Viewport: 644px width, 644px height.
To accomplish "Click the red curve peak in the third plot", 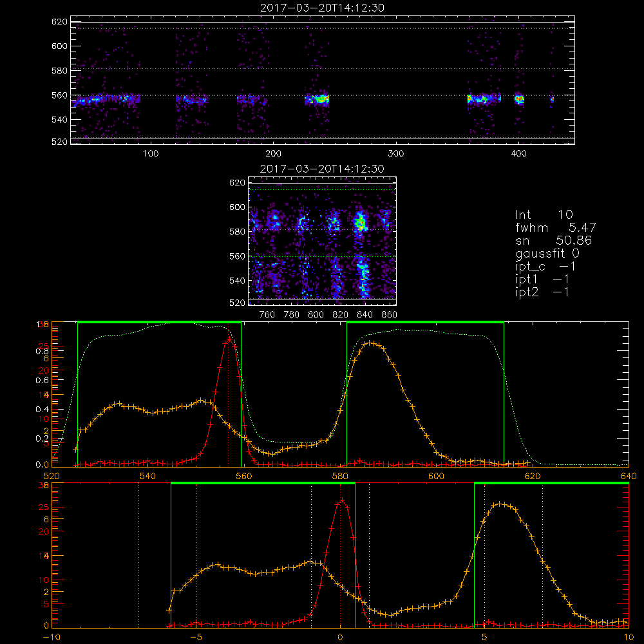I will coord(229,339).
